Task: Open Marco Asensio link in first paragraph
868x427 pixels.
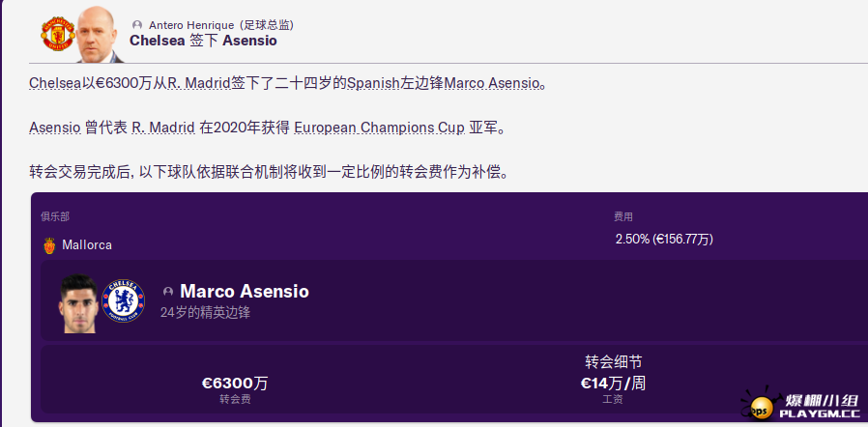Action: click(492, 83)
